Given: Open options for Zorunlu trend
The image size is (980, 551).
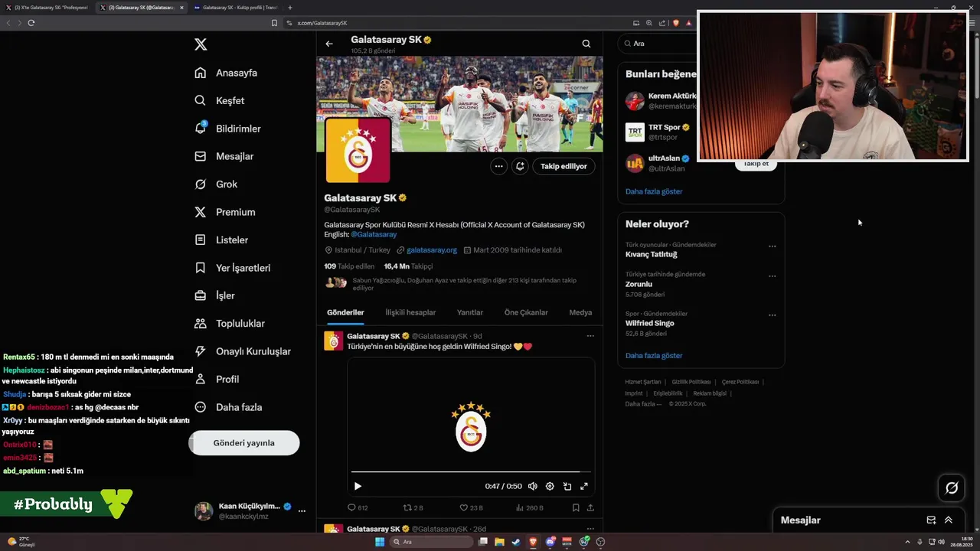Looking at the screenshot, I should (x=772, y=276).
